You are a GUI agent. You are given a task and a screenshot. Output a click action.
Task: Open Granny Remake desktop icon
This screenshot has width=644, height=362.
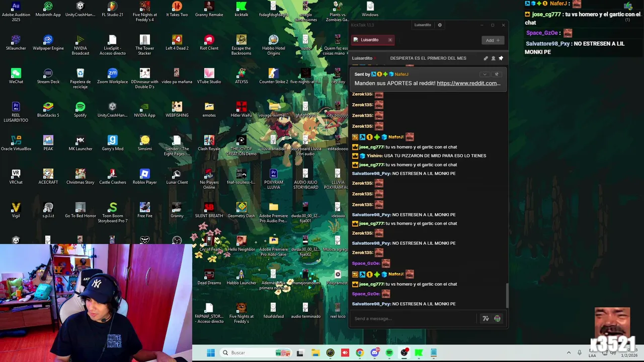(x=209, y=10)
